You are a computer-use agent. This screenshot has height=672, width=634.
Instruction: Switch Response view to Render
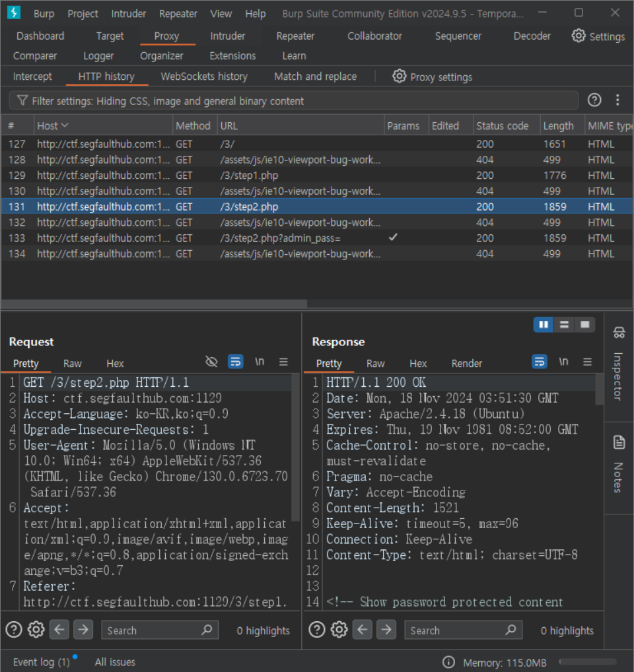coord(467,364)
